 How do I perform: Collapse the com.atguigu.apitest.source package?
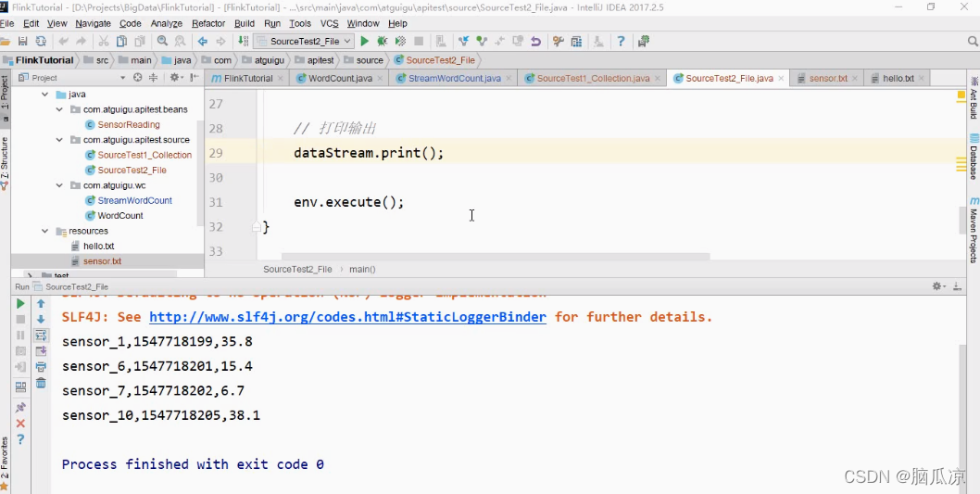pos(59,140)
